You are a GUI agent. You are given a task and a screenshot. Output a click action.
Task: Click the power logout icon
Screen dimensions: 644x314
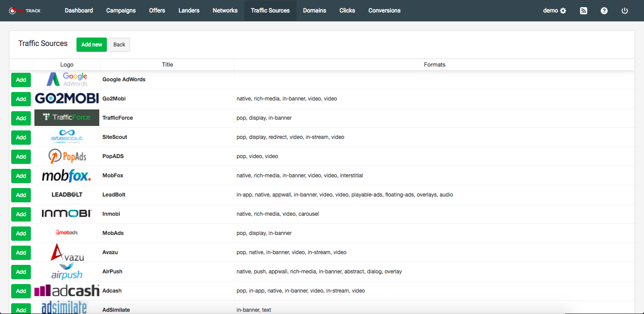click(625, 11)
